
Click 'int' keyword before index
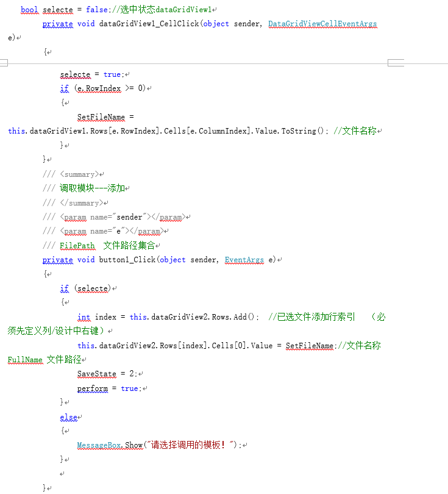[x=84, y=317]
